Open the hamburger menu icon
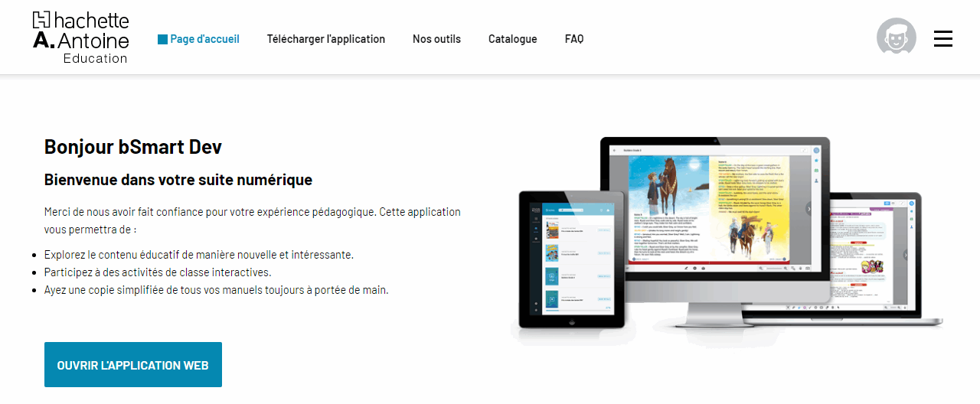Screen dimensions: 980x404 pyautogui.click(x=943, y=38)
